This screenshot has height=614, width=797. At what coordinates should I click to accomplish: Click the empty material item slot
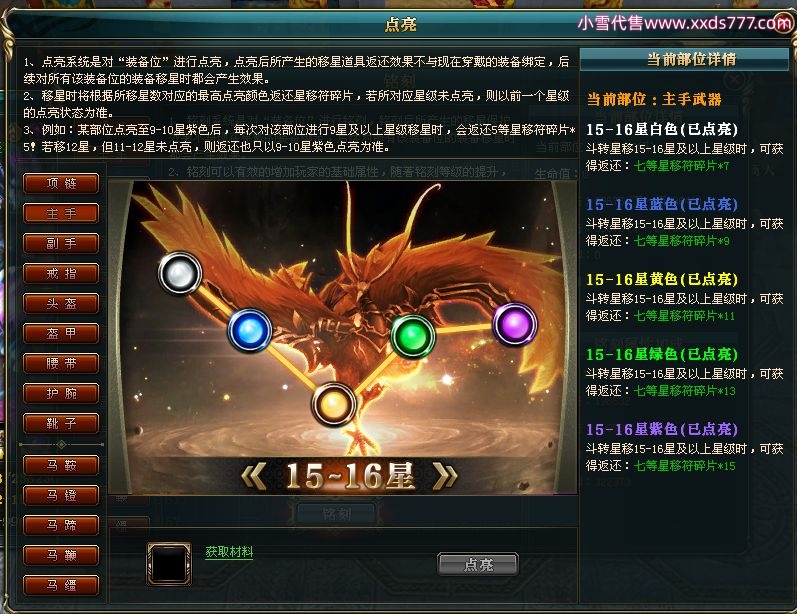[169, 564]
